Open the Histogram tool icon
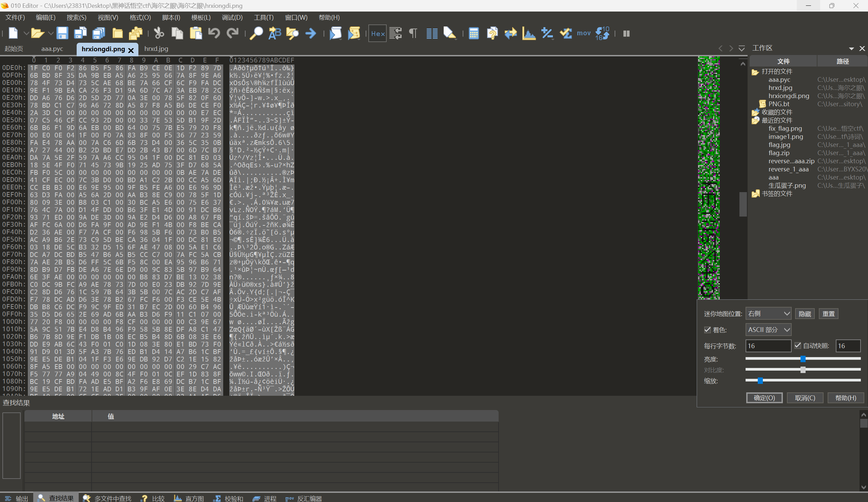This screenshot has width=868, height=502. (529, 34)
